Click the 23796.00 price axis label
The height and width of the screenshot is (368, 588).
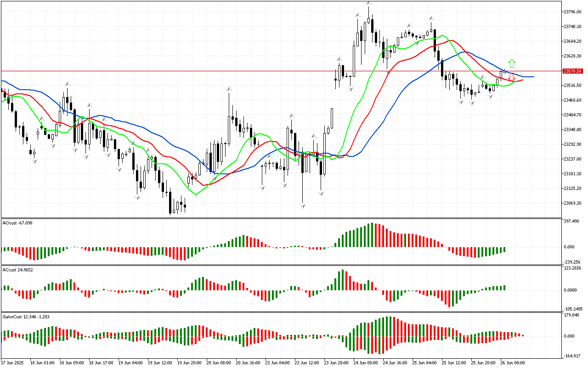572,11
